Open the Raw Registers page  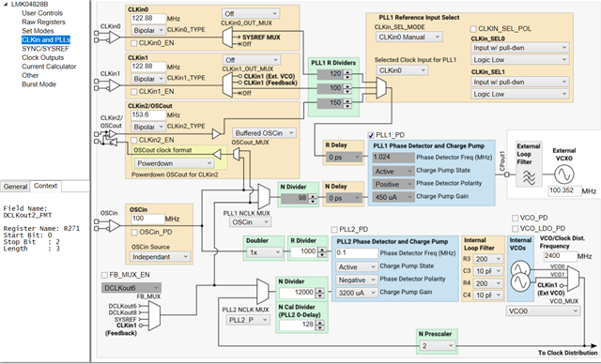(x=43, y=22)
